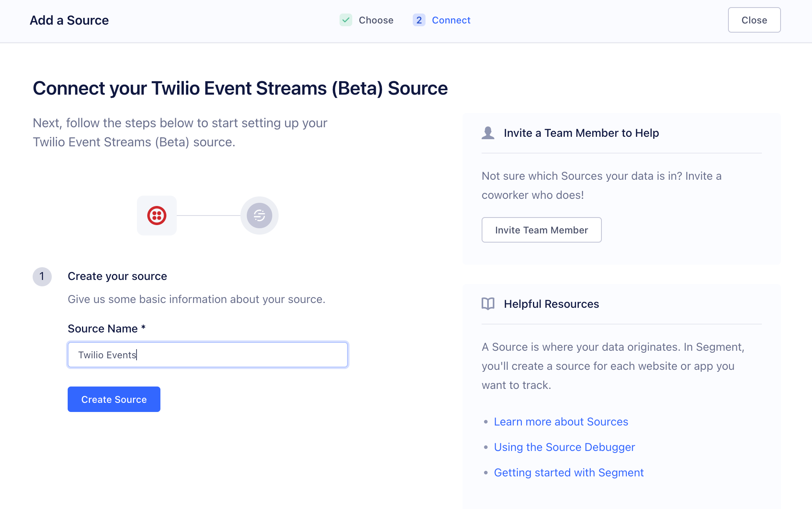Open the Using the Source Debugger link

[564, 447]
